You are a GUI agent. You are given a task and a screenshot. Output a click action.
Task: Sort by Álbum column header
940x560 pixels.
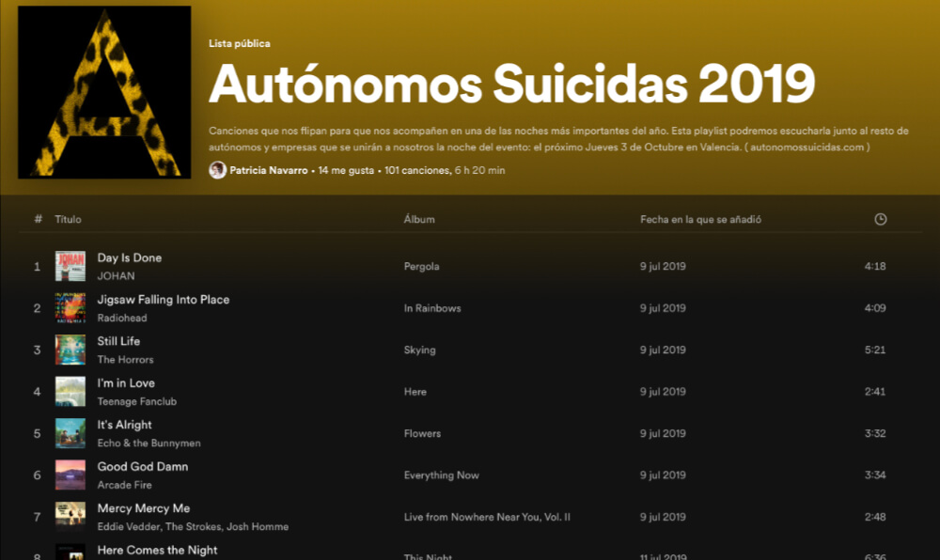(419, 219)
